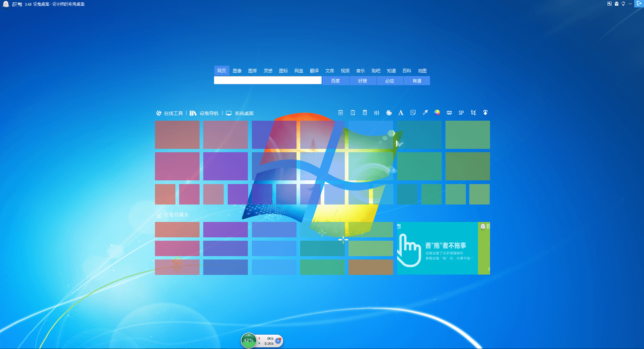Image resolution: width=644 pixels, height=349 pixels.
Task: Click the plus icon on speed widget
Action: [278, 341]
